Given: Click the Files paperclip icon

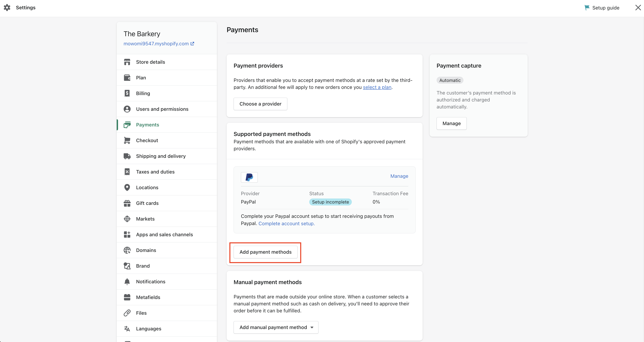Looking at the screenshot, I should tap(127, 313).
